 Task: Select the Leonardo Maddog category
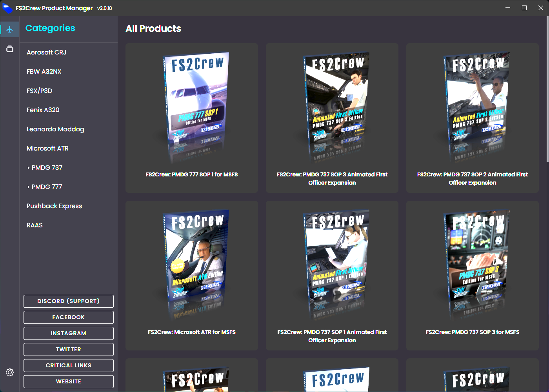55,129
